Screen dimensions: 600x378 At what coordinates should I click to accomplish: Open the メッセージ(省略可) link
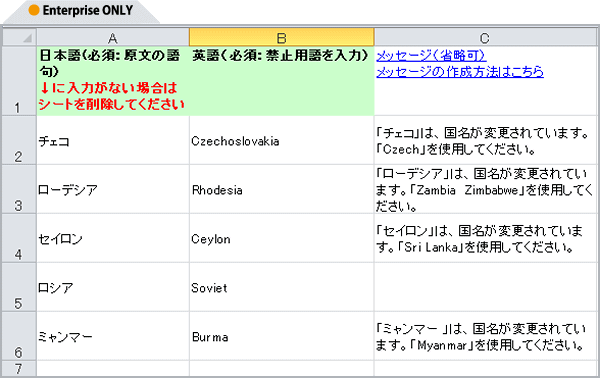coord(431,56)
